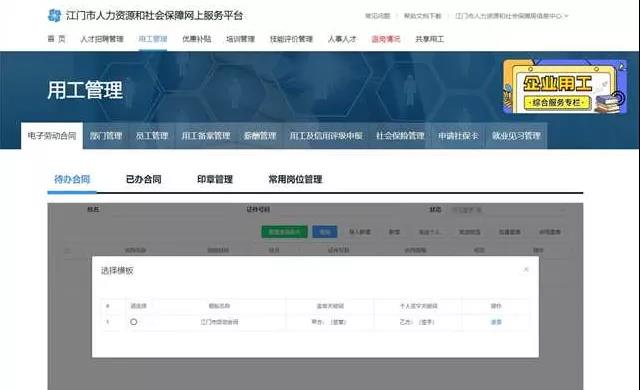The image size is (640, 390).
Task: Select the 已办合同 sub-tab
Action: click(144, 179)
